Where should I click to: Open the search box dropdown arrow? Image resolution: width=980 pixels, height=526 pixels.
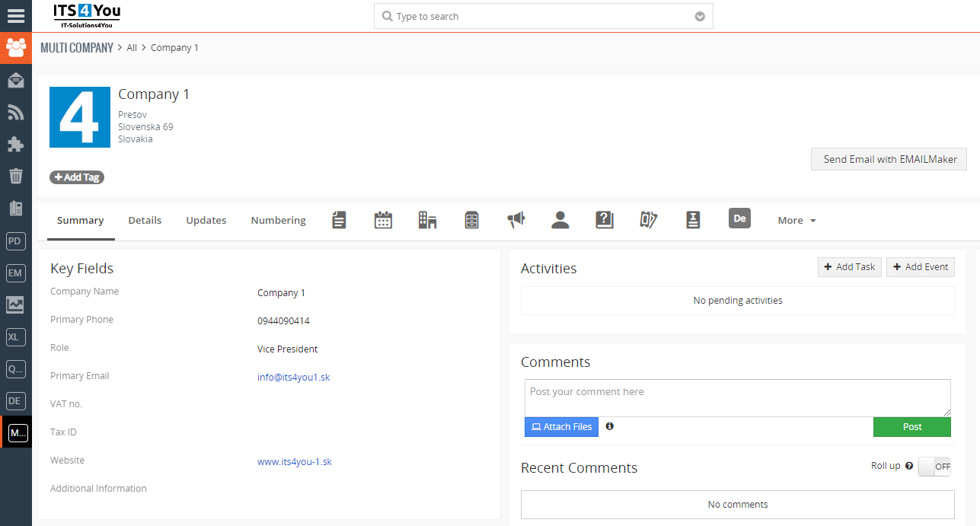point(700,17)
